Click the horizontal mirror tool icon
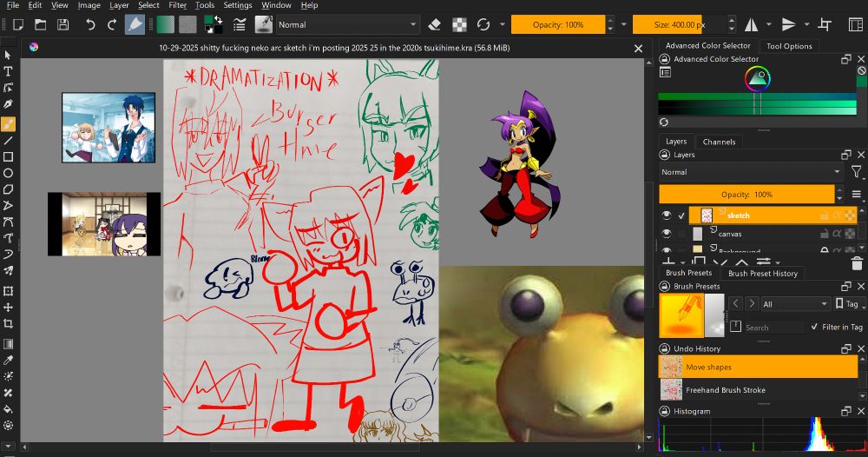The image size is (868, 457). [x=751, y=24]
